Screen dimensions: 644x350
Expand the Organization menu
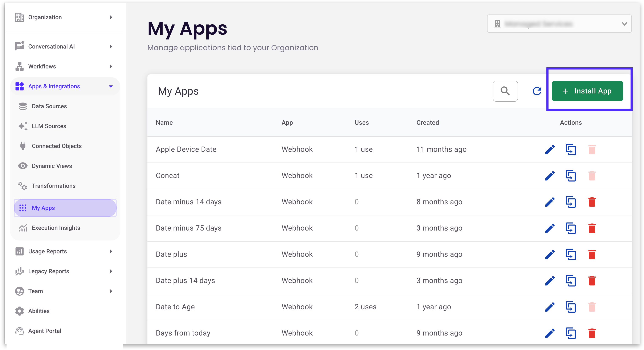coord(111,17)
